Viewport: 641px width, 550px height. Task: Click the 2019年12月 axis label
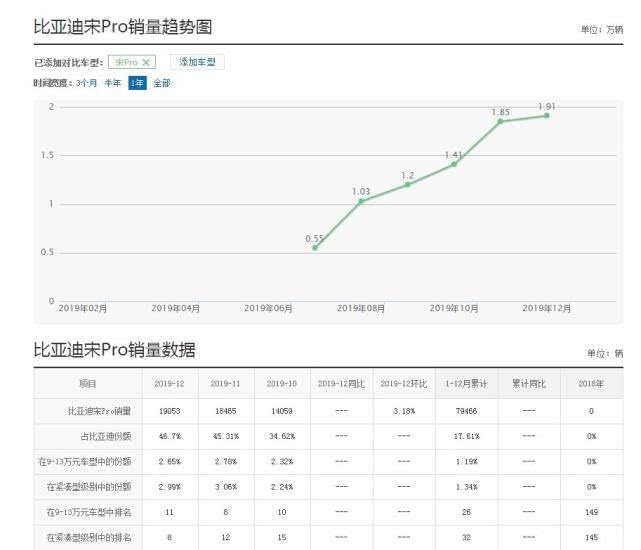click(x=547, y=308)
